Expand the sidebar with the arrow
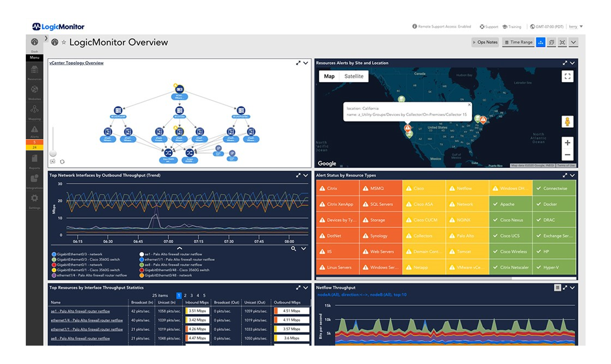The image size is (611, 364). (46, 38)
